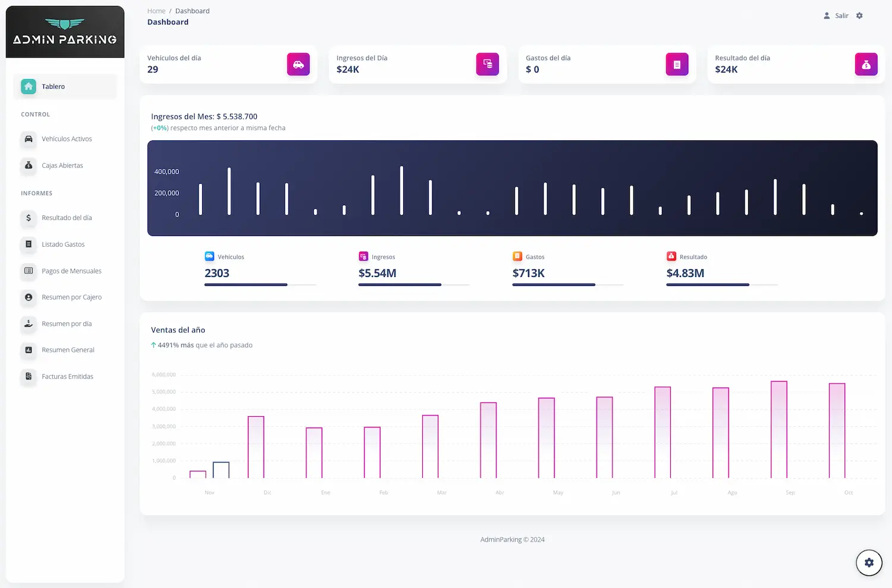Image resolution: width=892 pixels, height=588 pixels.
Task: Click the Gastos del día receipt icon
Action: pos(677,64)
